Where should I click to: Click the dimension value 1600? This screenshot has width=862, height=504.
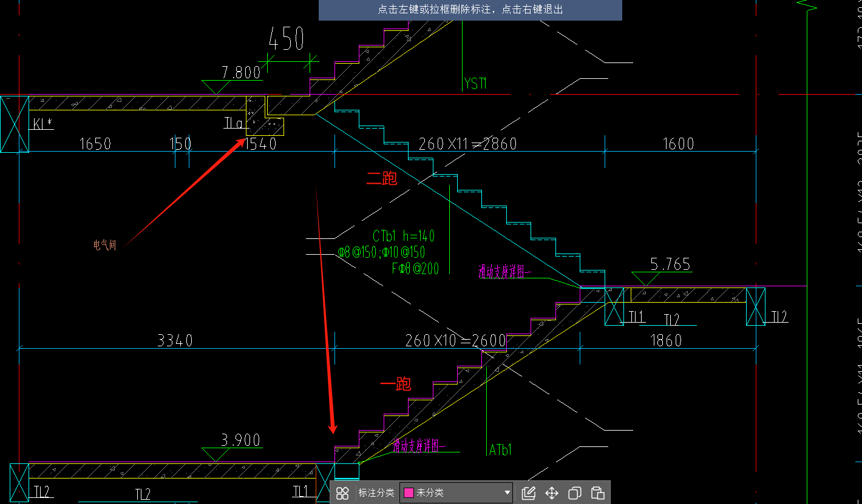click(x=678, y=144)
